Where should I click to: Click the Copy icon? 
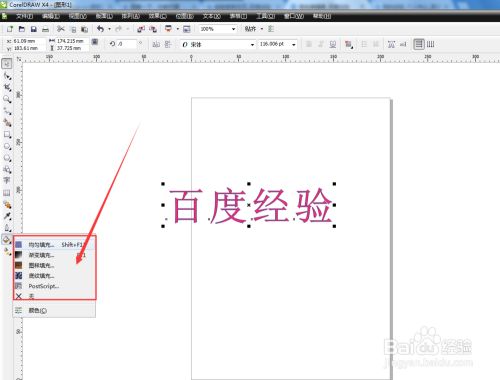73,29
